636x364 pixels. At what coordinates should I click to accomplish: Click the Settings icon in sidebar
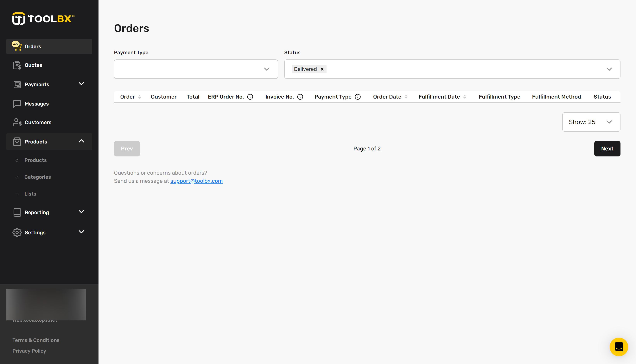tap(16, 232)
